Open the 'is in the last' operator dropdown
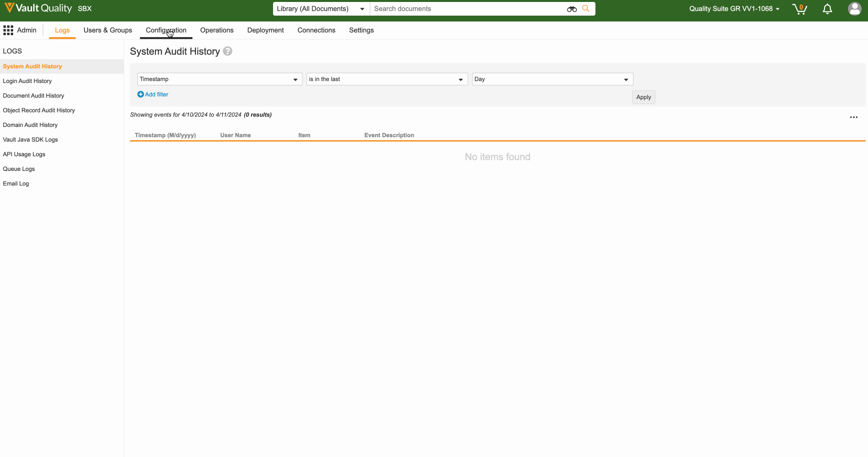This screenshot has width=868, height=457. coord(387,79)
